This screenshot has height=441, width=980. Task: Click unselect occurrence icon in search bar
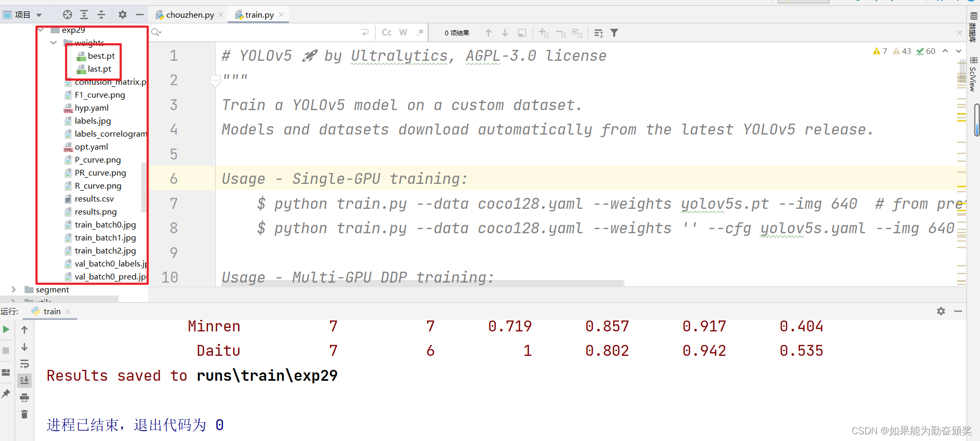561,33
